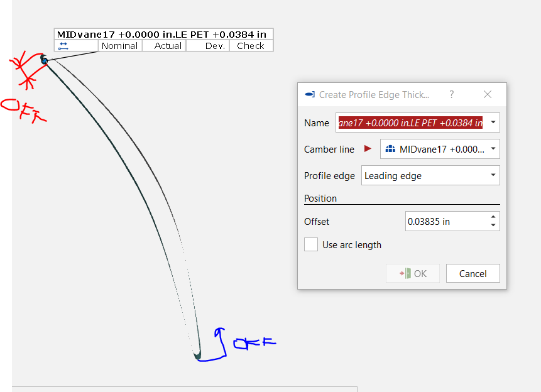Click the camber line element icon in dropdown

pos(390,149)
